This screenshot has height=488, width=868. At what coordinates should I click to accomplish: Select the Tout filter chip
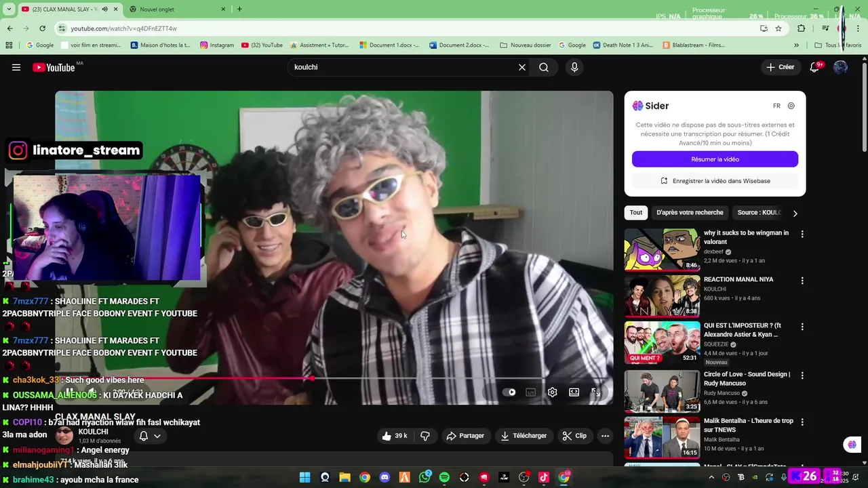tap(636, 213)
